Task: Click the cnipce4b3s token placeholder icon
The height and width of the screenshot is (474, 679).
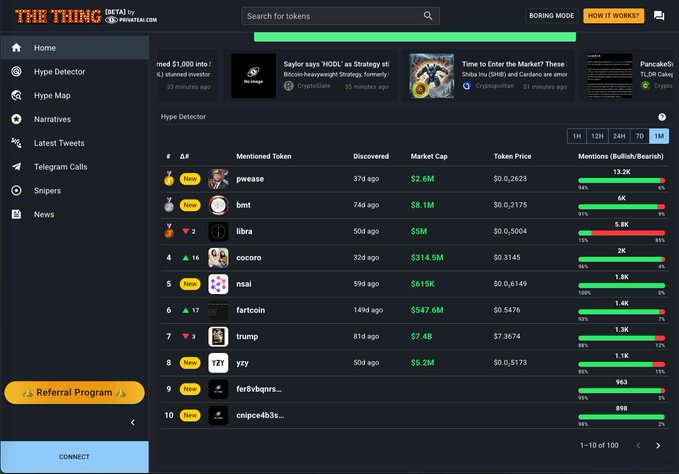Action: 218,415
